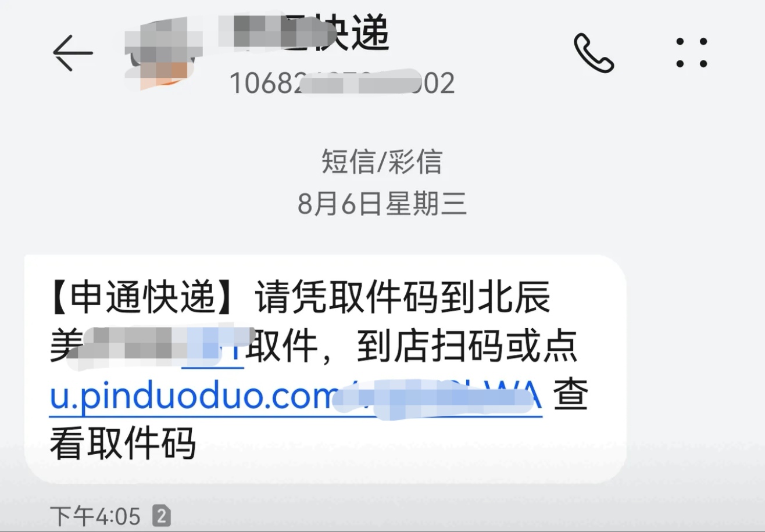Tap the SIM 2 indicator icon

161,515
